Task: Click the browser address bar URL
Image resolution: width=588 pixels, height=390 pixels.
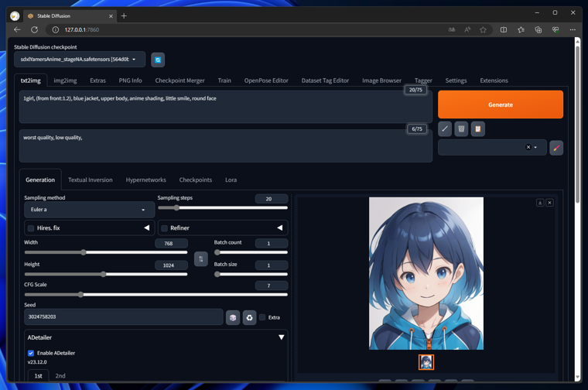Action: 82,29
